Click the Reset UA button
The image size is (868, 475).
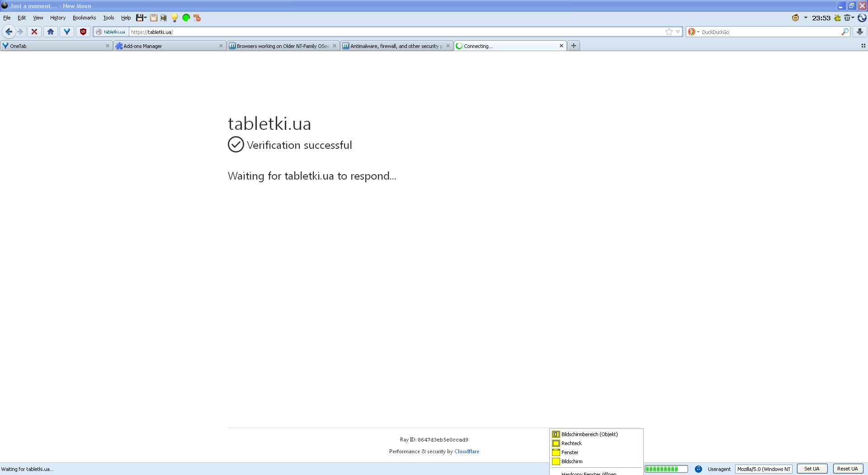[x=848, y=469]
